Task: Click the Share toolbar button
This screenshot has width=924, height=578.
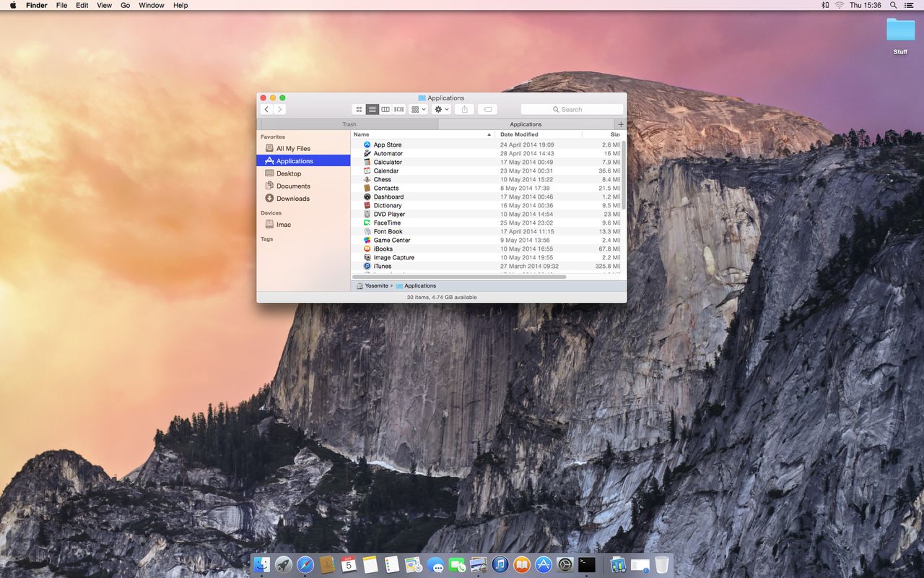Action: [465, 109]
